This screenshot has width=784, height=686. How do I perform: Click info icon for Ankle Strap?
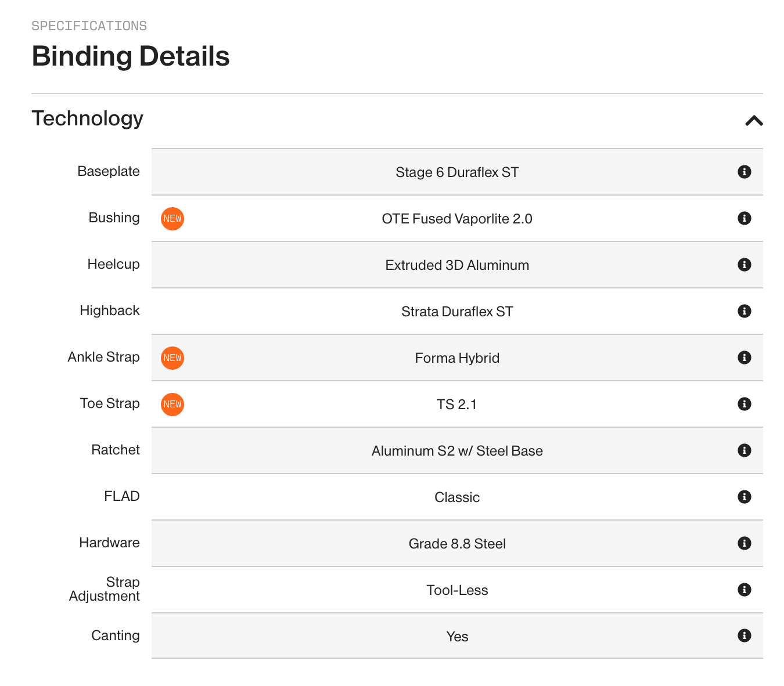tap(744, 358)
